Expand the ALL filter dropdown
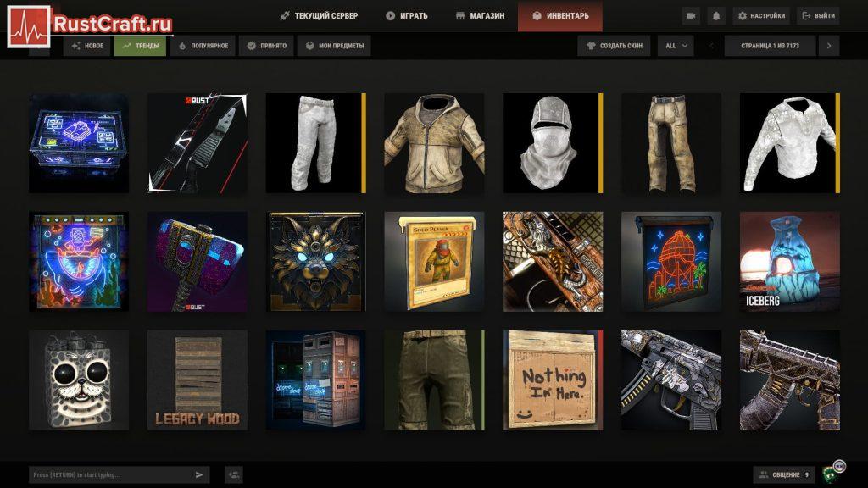This screenshot has width=868, height=488. [x=676, y=46]
